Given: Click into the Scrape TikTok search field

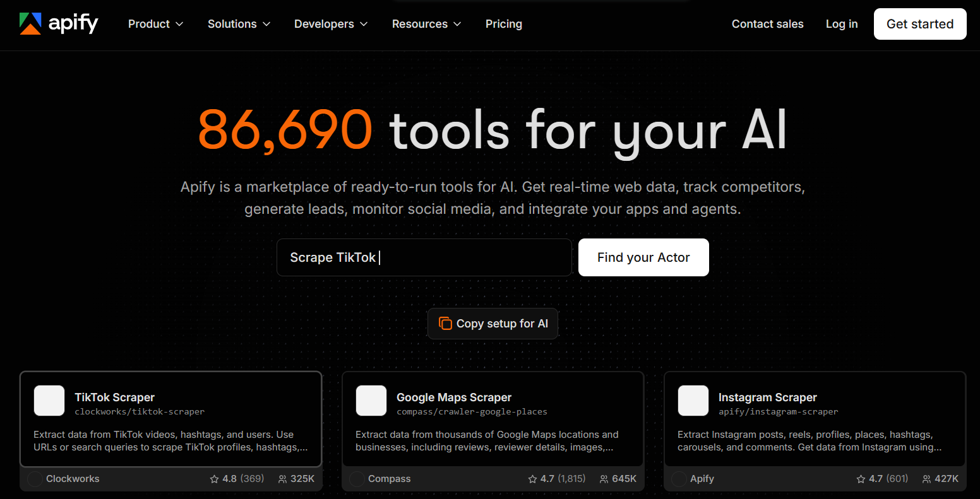Looking at the screenshot, I should (424, 257).
